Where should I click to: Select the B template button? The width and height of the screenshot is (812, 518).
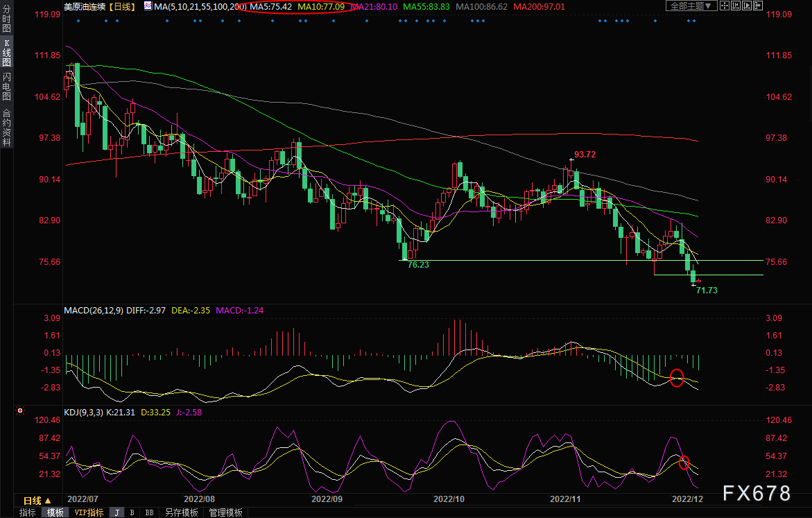point(132,512)
